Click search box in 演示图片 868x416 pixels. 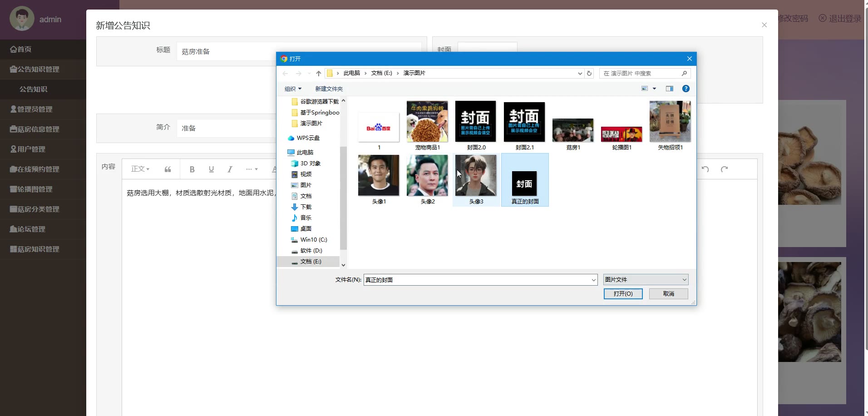tap(645, 73)
